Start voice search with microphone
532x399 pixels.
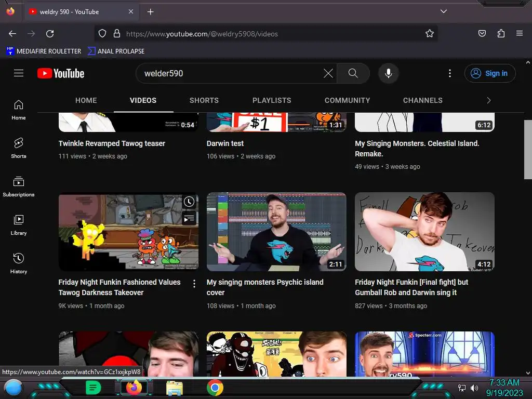pos(389,73)
